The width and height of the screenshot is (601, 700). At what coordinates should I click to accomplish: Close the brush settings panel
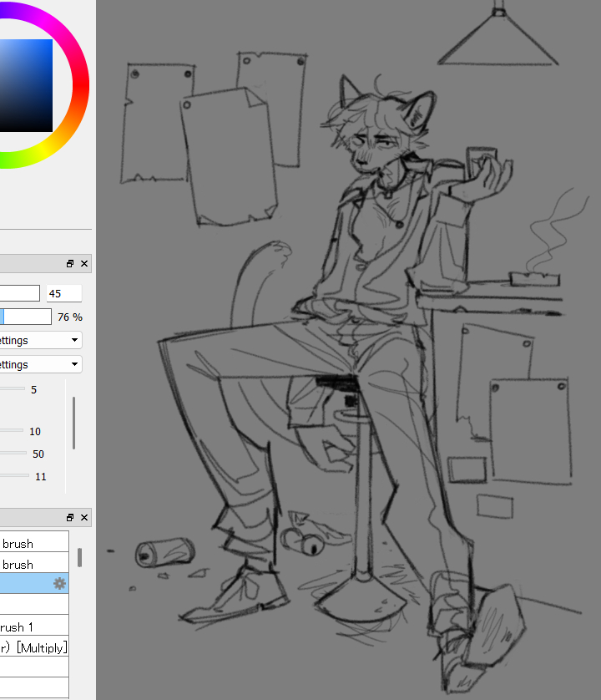(84, 264)
